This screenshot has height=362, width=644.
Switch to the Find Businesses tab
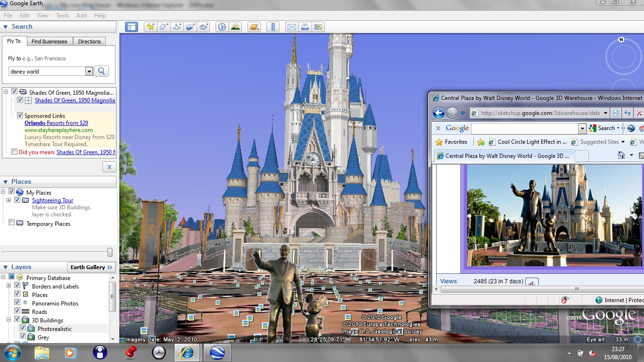pos(50,41)
